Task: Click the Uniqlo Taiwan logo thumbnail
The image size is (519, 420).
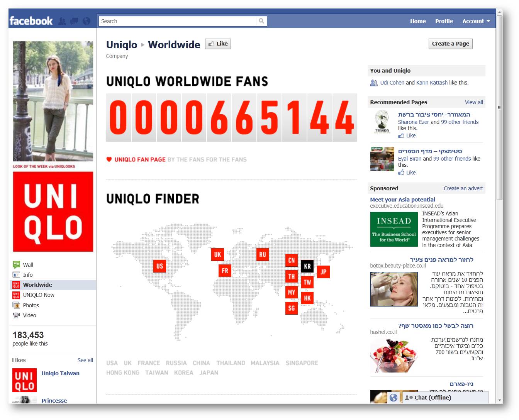Action: click(x=24, y=380)
